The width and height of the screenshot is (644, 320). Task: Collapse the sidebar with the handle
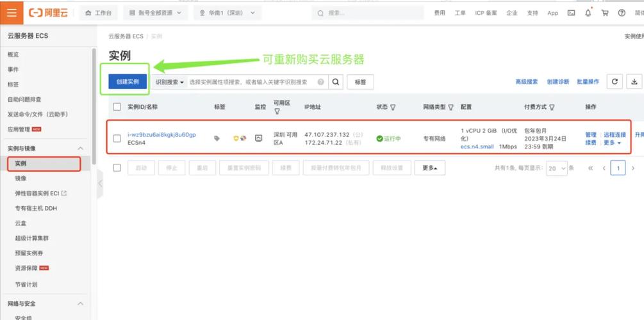(100, 184)
